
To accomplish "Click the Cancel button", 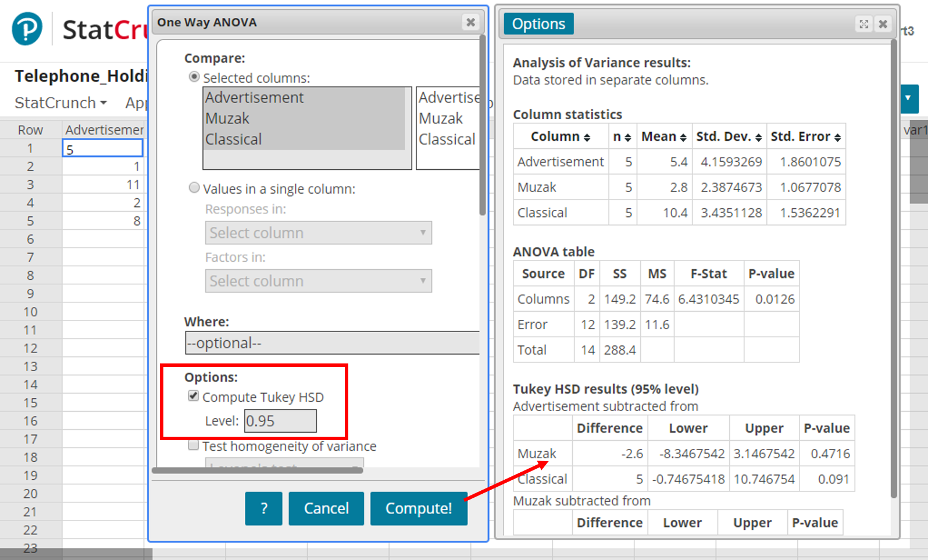I will (326, 508).
